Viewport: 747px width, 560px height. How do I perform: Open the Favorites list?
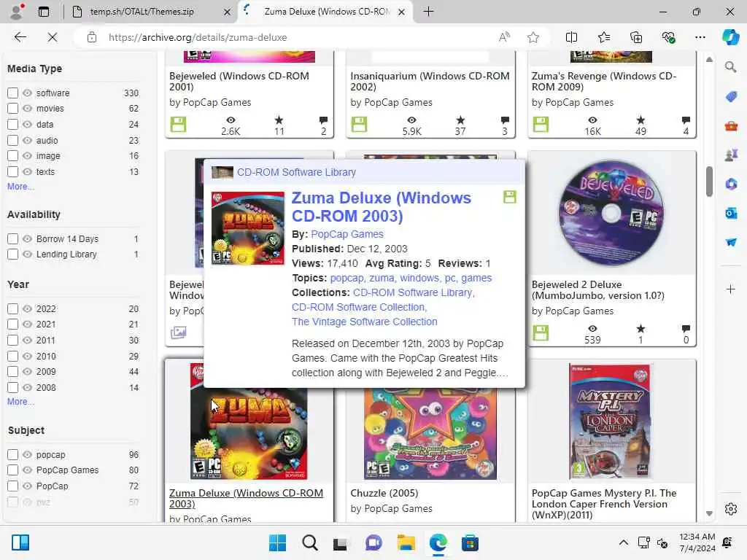click(x=603, y=37)
